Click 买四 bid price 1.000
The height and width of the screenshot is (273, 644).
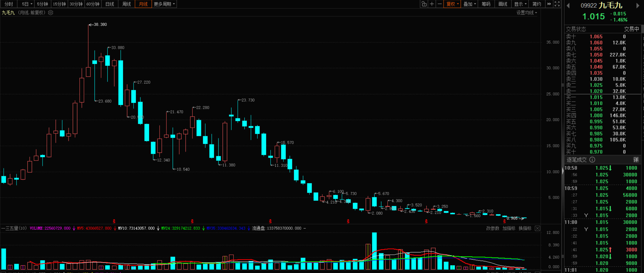[x=596, y=115]
